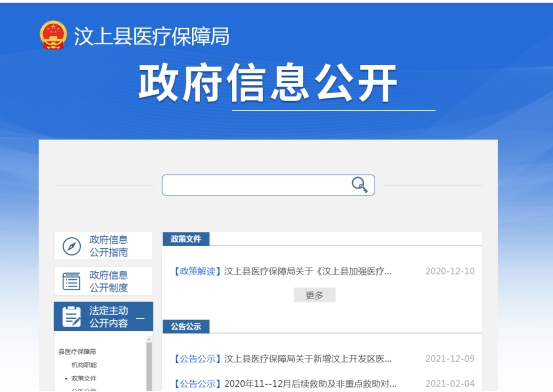This screenshot has width=553, height=392.
Task: Open the 法定主动公开内容 menu label
Action: point(109,316)
